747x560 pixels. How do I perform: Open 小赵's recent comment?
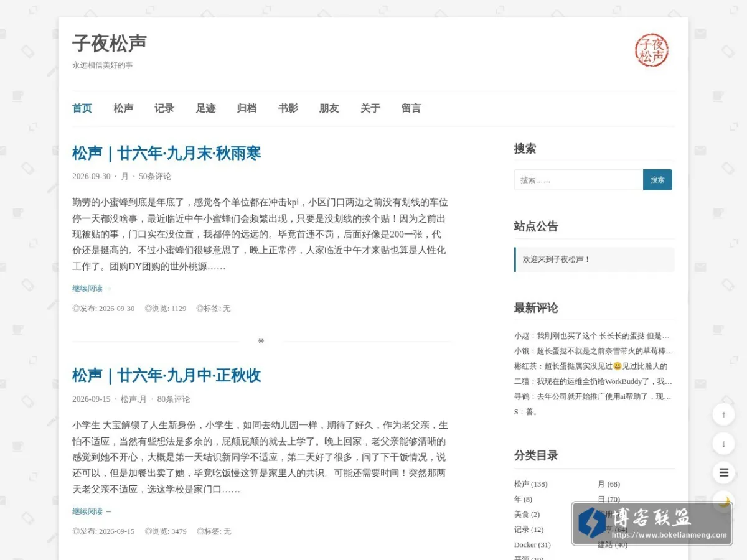592,336
